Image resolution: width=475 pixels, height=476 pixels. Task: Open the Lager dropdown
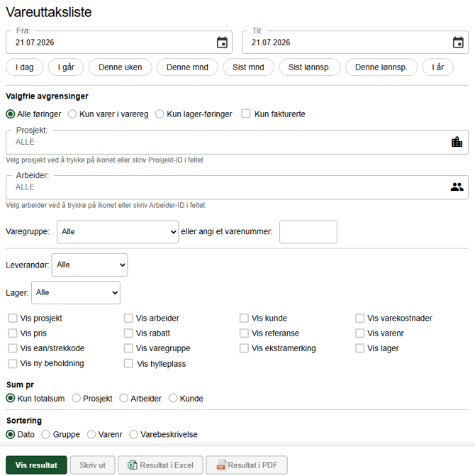(76, 293)
